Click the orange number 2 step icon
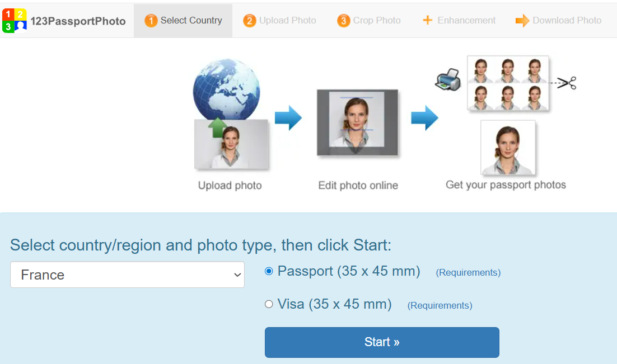 coord(250,21)
